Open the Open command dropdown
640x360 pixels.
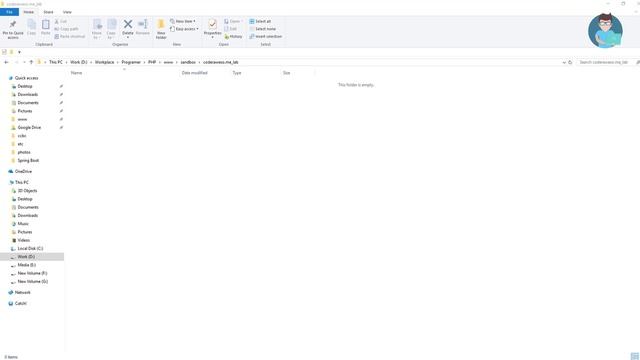coord(233,21)
